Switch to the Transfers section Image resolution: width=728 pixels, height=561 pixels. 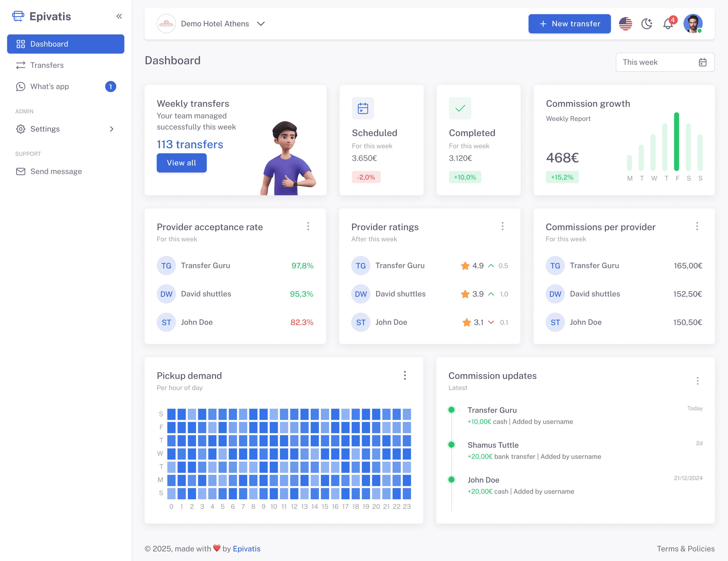click(x=47, y=65)
